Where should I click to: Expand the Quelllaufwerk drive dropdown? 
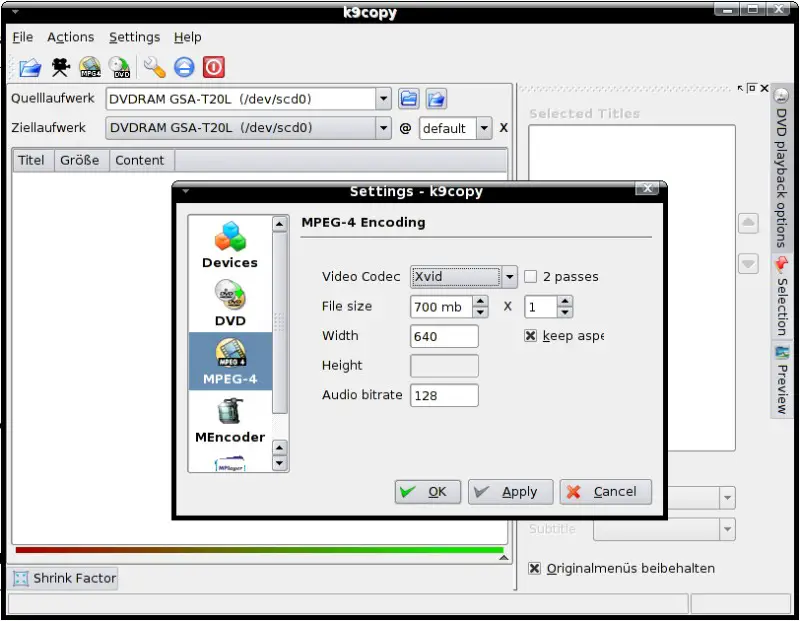[x=383, y=98]
